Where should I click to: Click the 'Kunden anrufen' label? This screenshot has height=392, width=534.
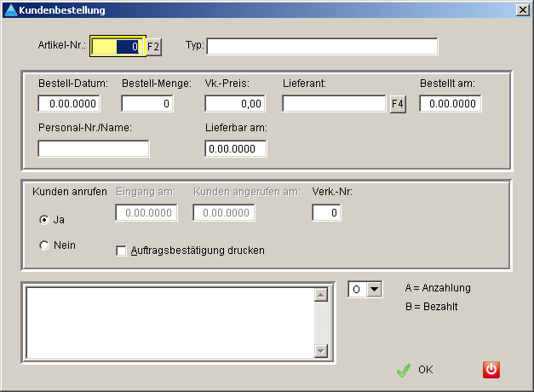pos(70,192)
